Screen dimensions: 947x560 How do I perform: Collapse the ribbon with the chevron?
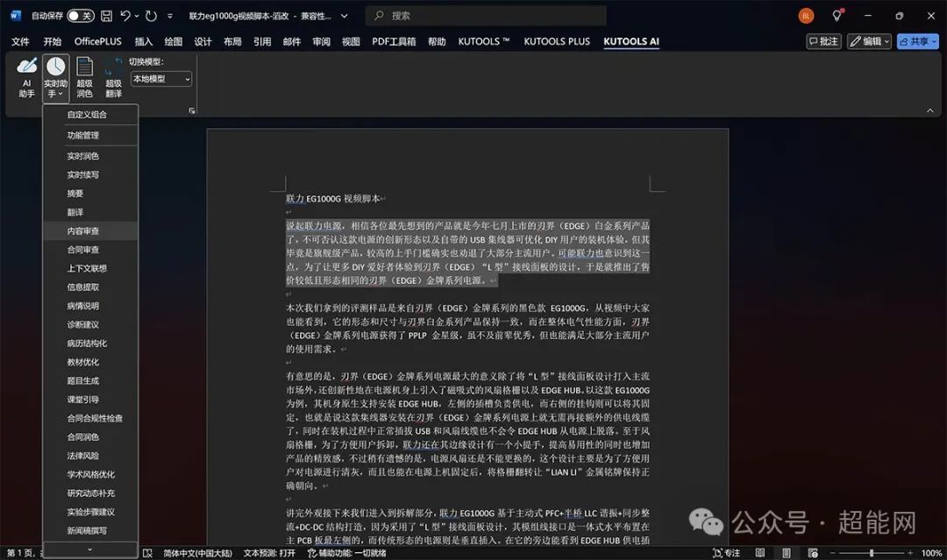point(930,110)
